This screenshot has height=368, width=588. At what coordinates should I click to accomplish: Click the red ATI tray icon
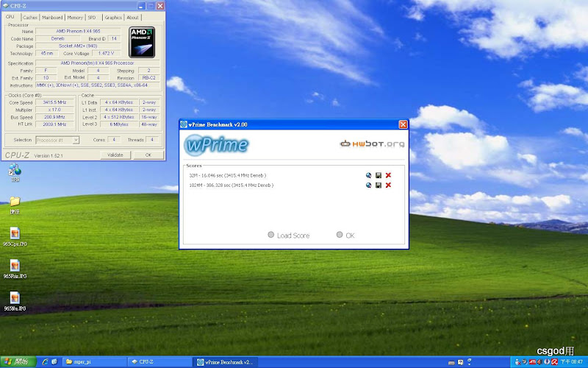[x=532, y=362]
